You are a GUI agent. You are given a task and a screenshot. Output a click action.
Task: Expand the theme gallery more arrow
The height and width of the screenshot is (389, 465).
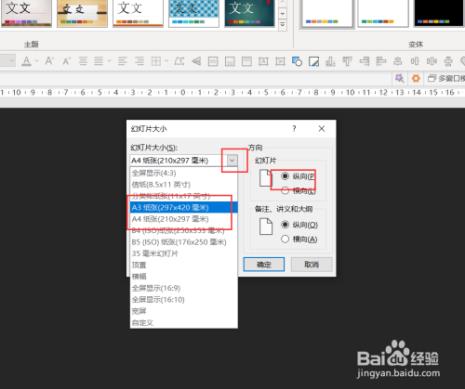(283, 25)
